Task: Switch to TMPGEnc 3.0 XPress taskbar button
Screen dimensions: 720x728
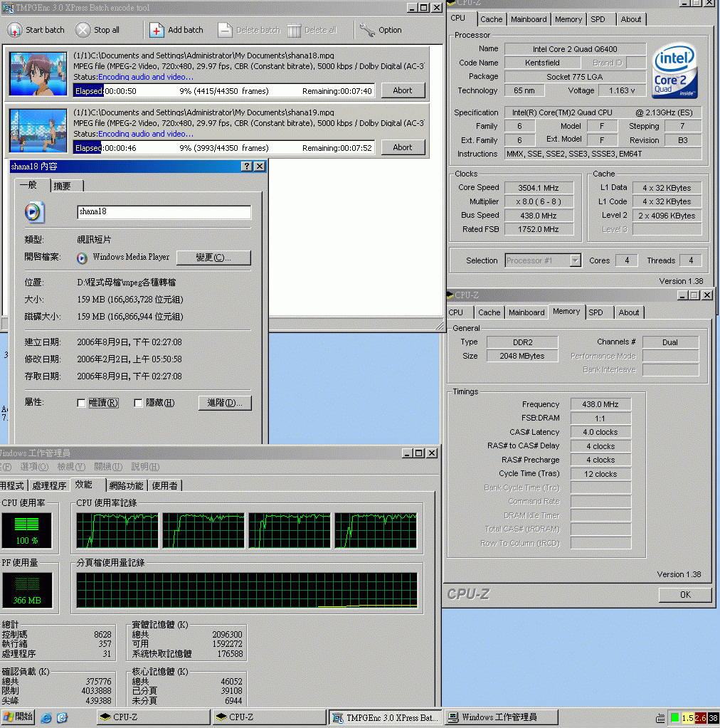Action: [x=386, y=717]
